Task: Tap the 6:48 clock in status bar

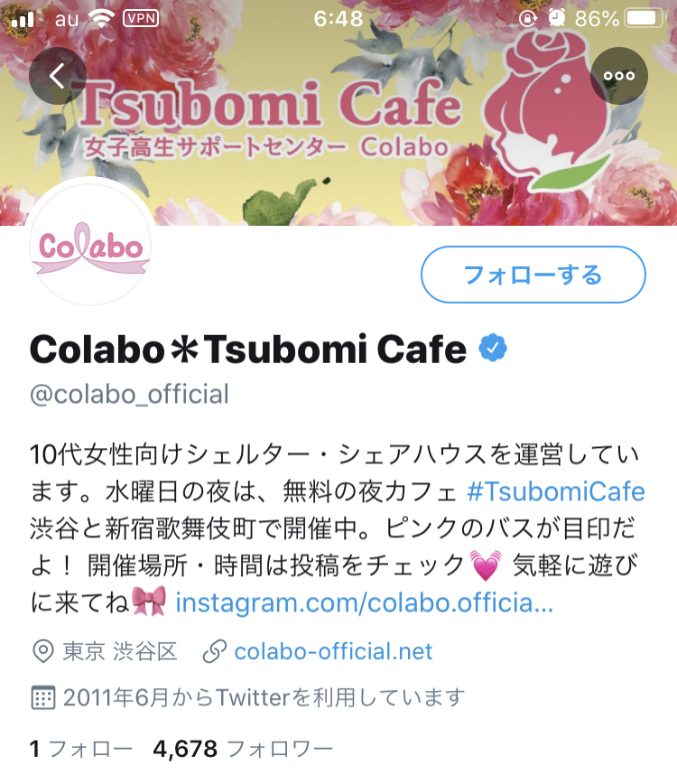Action: (338, 19)
